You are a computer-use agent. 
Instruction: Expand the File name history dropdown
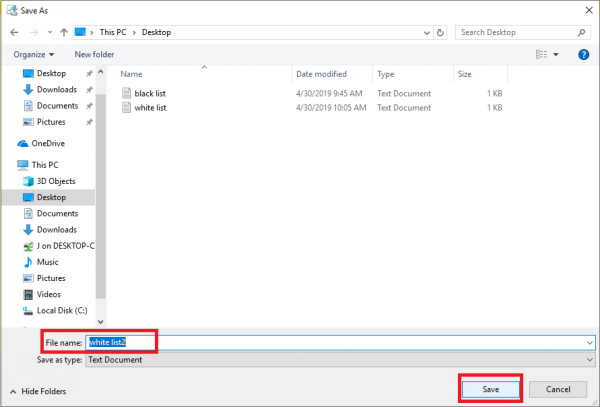pos(589,342)
